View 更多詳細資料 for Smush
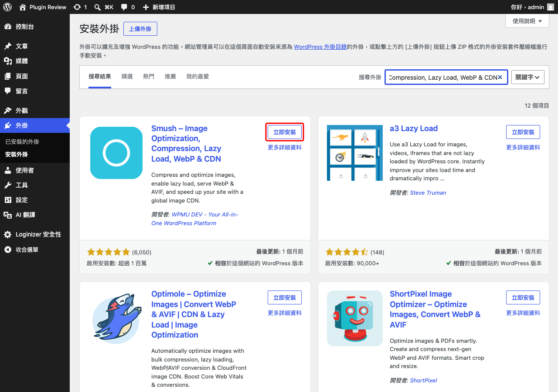 pos(285,147)
